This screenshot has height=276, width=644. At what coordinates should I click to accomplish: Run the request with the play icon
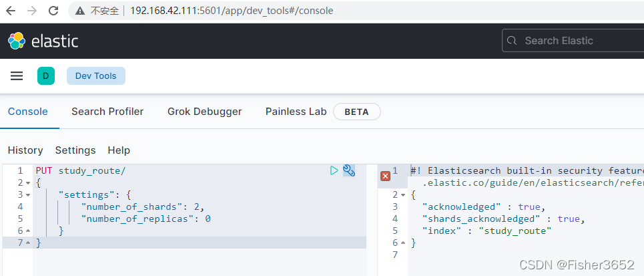click(x=334, y=170)
